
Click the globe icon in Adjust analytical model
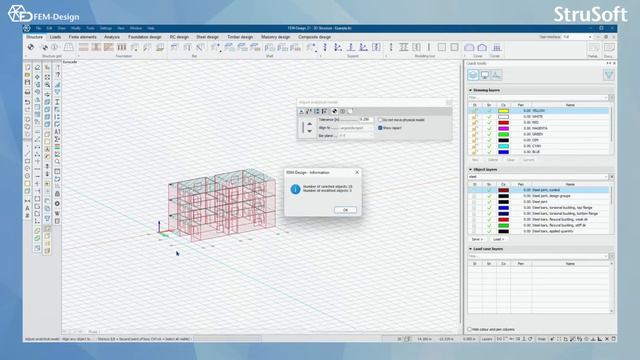(x=334, y=111)
